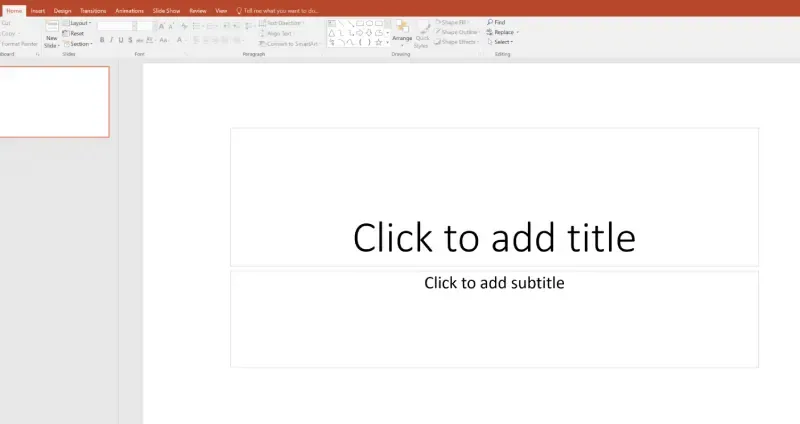Open the Animations tab
Image resolution: width=800 pixels, height=424 pixels.
(129, 11)
